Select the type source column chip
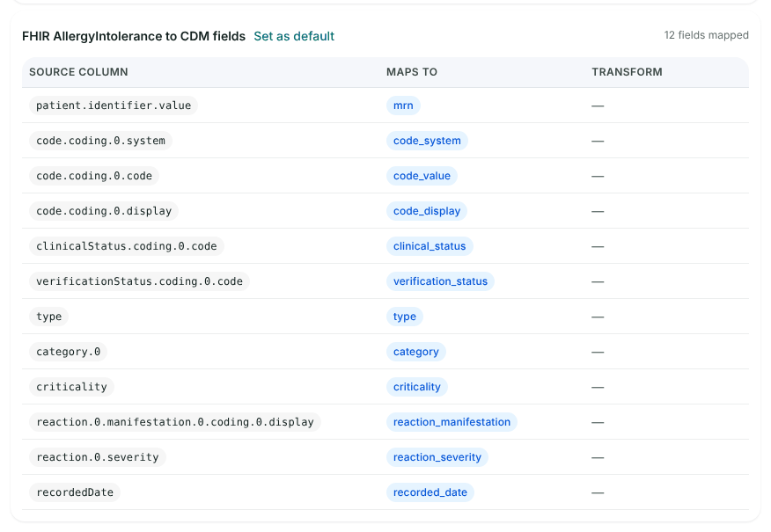The height and width of the screenshot is (532, 771). 48,317
